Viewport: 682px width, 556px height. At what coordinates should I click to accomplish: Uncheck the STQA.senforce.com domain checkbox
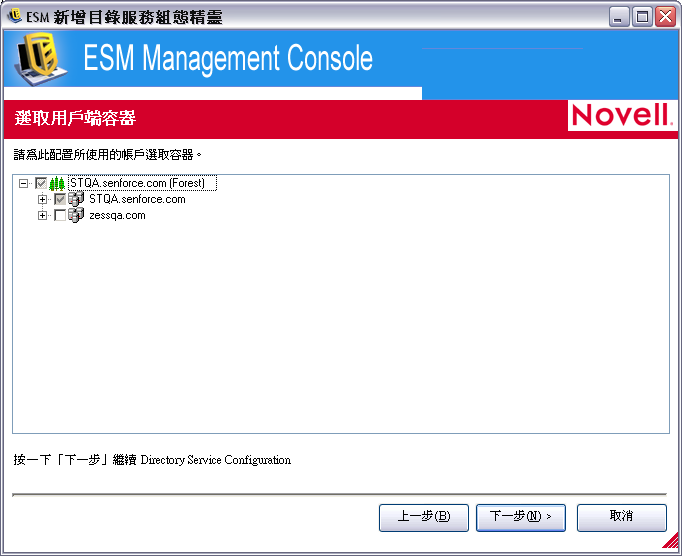point(60,199)
